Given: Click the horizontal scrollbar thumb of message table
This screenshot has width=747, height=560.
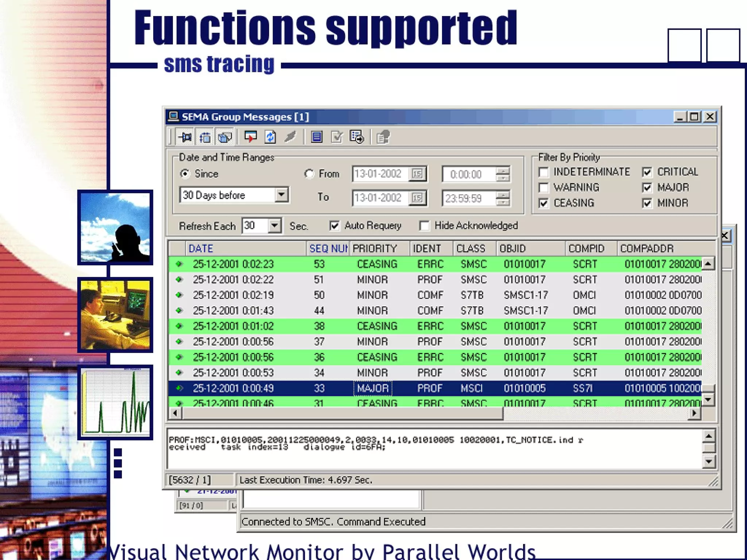Looking at the screenshot, I should 342,413.
